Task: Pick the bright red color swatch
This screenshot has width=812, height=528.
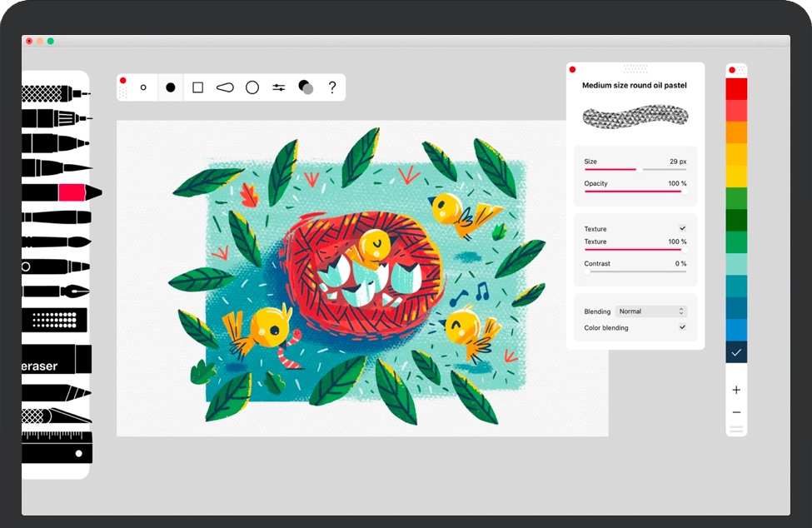Action: (736, 89)
